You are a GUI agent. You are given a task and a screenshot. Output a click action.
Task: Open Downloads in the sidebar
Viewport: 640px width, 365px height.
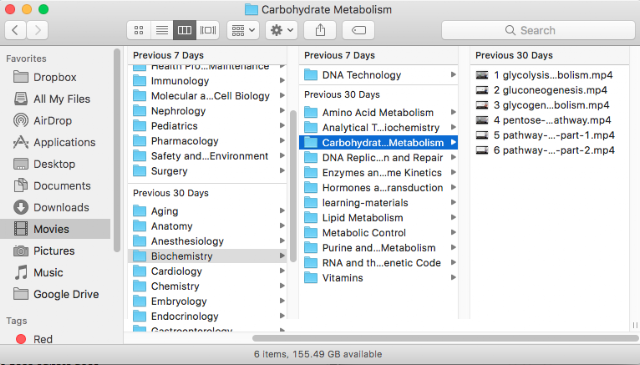click(55, 207)
